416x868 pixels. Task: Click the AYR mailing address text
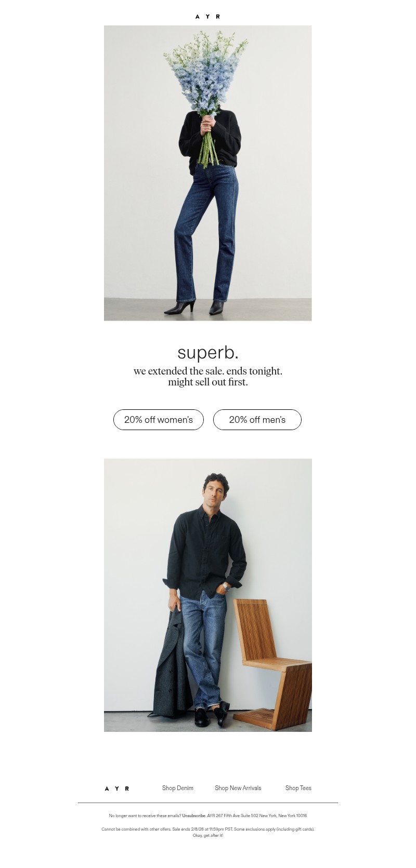pyautogui.click(x=256, y=816)
